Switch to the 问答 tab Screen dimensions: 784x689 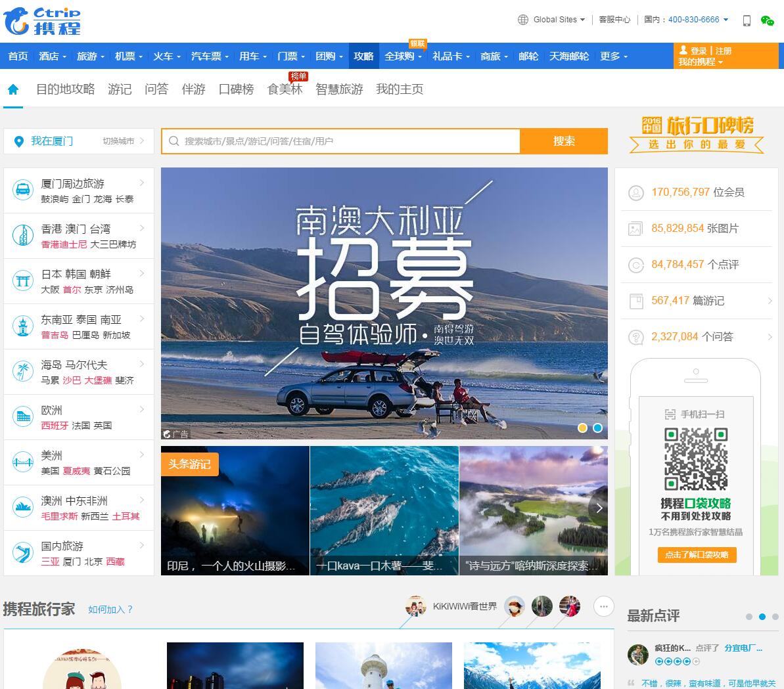(x=156, y=89)
